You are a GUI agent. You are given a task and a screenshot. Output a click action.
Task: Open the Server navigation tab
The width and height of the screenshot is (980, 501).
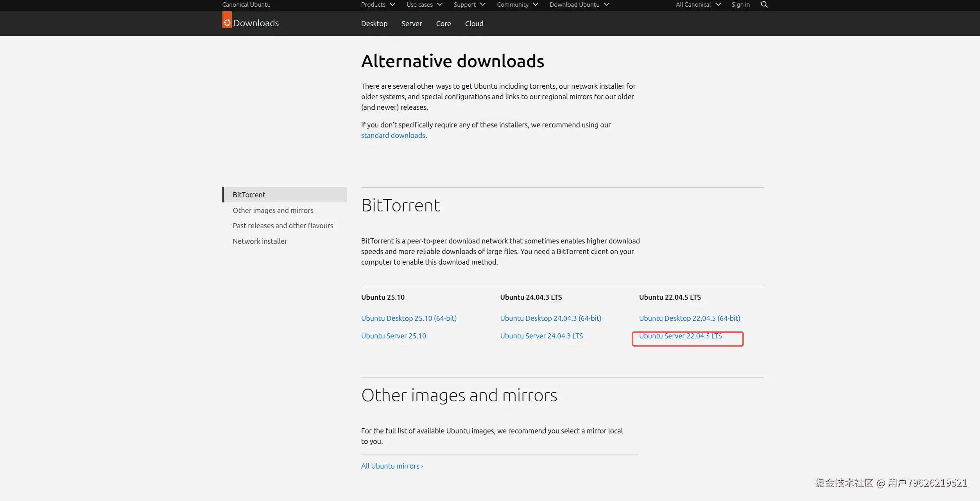point(412,24)
